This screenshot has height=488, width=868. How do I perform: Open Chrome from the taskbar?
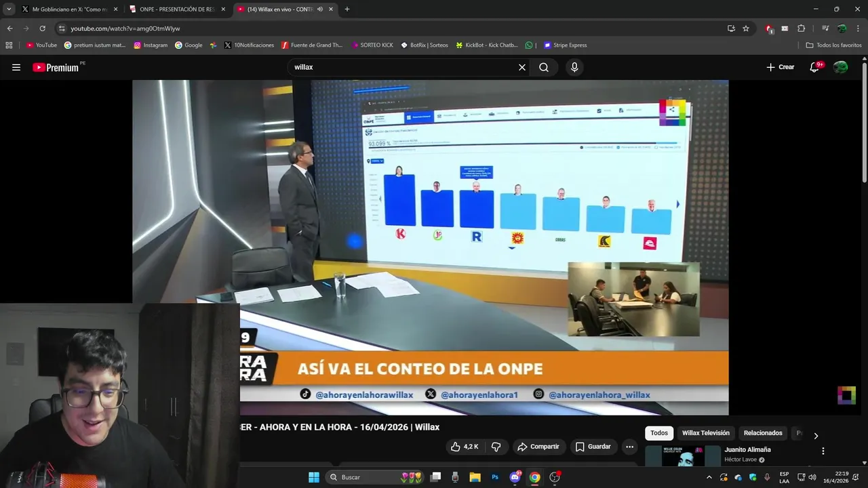[534, 477]
